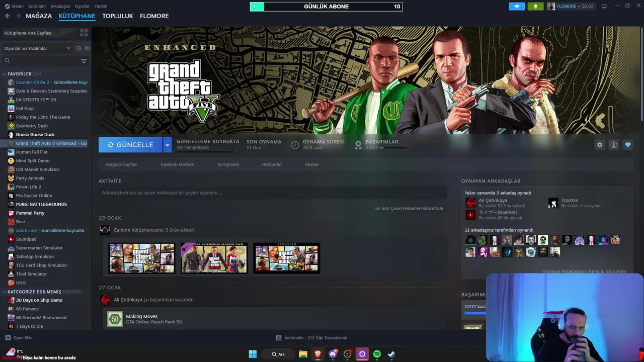
Task: Go back with the left arrow
Action: 8,16
